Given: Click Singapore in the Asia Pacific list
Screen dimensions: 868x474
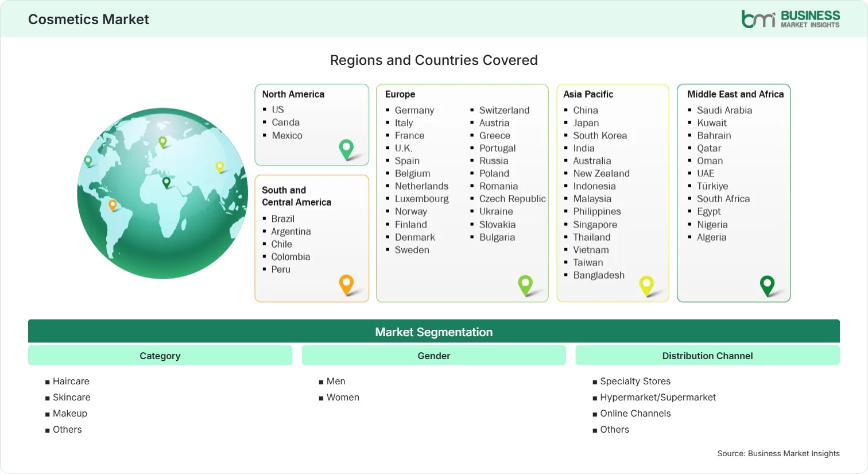Looking at the screenshot, I should point(595,225).
